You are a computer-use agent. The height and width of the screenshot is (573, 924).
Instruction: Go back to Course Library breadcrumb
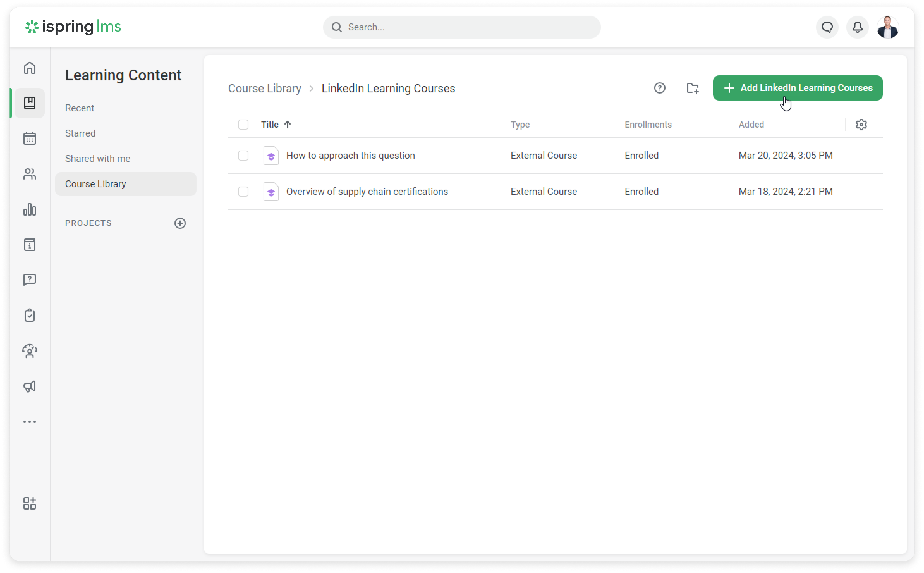(264, 88)
